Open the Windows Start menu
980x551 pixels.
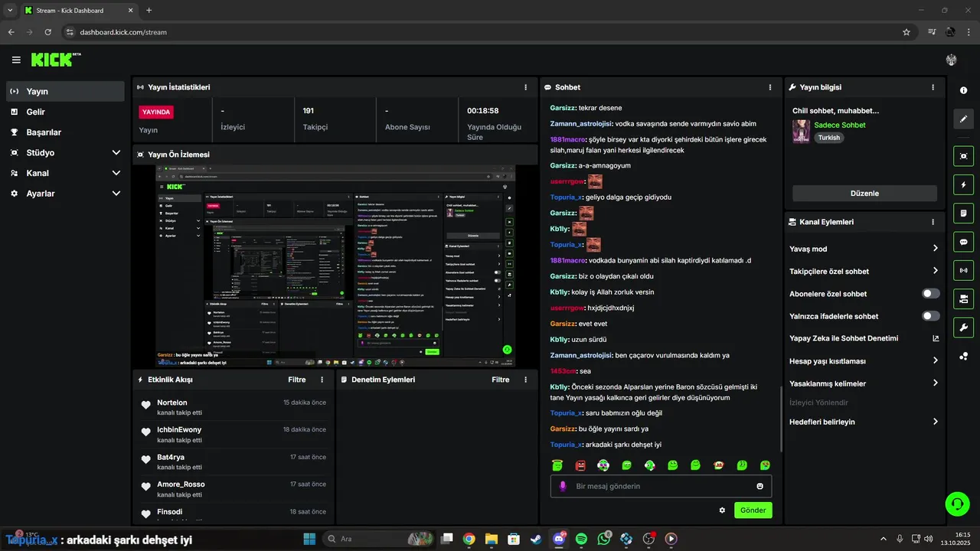[x=309, y=539]
